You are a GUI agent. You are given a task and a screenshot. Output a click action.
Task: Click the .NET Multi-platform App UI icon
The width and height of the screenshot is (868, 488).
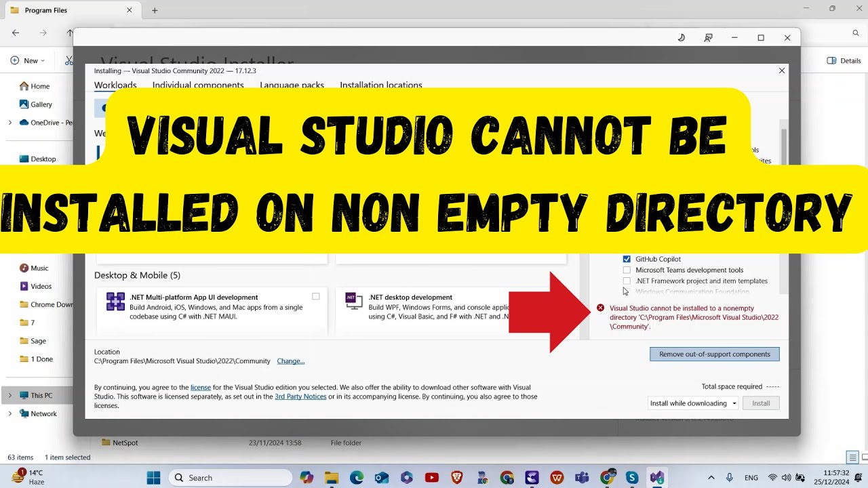(115, 302)
